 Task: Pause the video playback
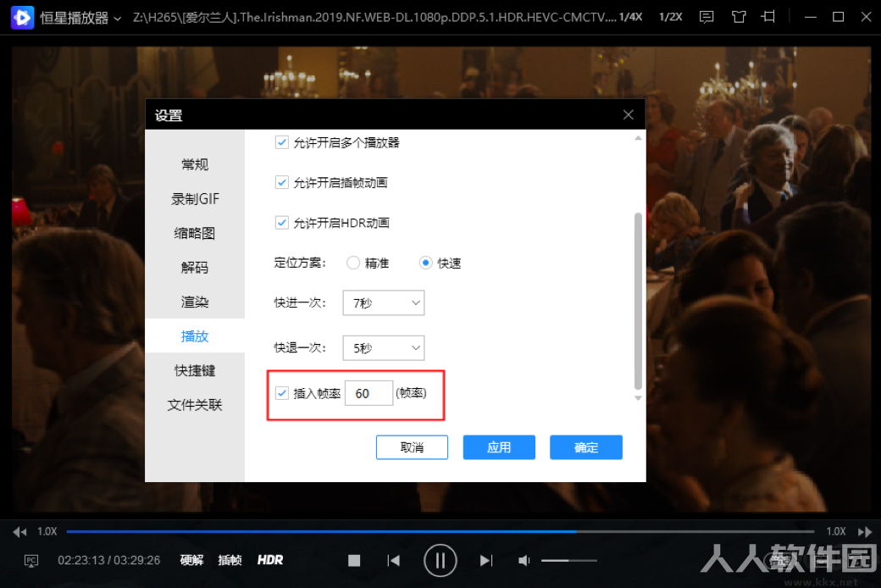(440, 560)
